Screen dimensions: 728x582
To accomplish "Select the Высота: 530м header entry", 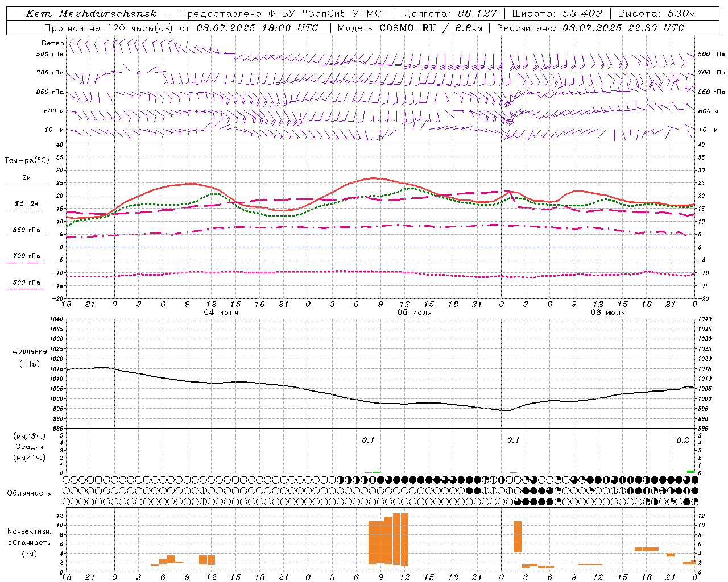I will point(656,14).
